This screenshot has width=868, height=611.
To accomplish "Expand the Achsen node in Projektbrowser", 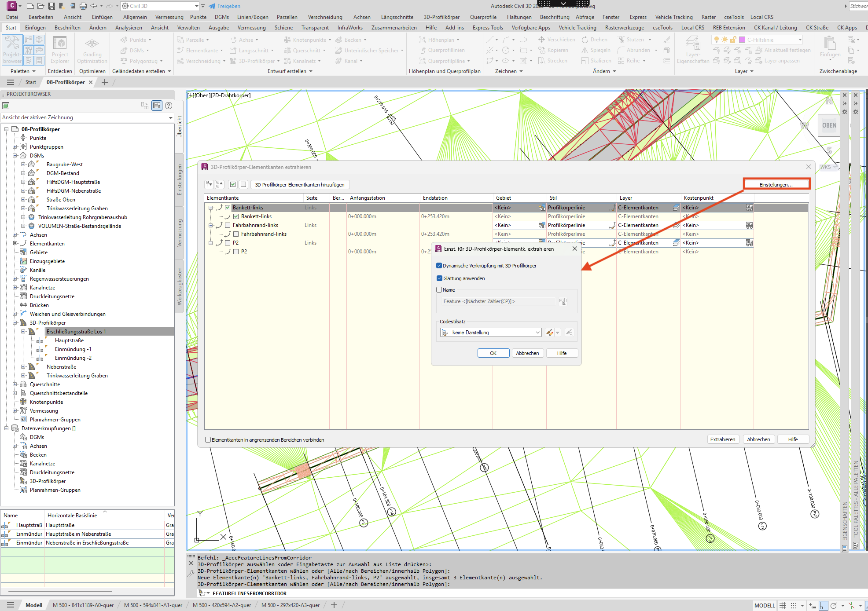I will (15, 235).
